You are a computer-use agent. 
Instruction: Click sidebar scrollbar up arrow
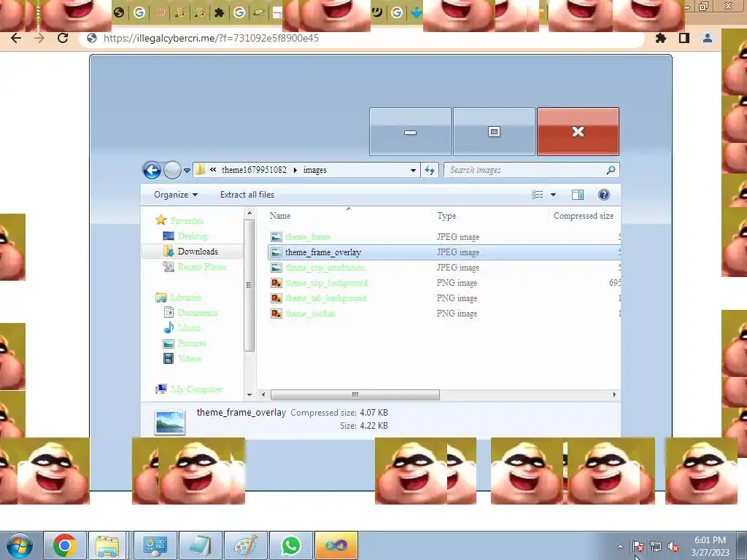(x=249, y=214)
